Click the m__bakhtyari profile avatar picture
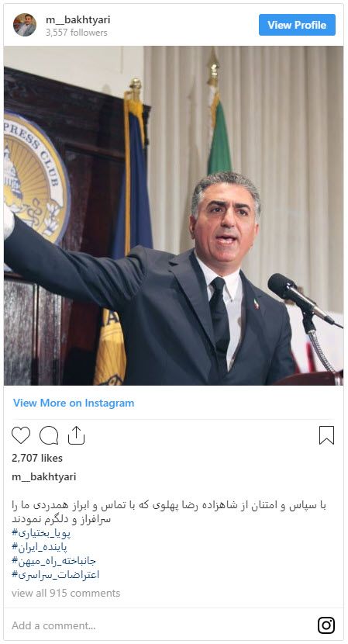This screenshot has height=644, width=348. [x=25, y=25]
